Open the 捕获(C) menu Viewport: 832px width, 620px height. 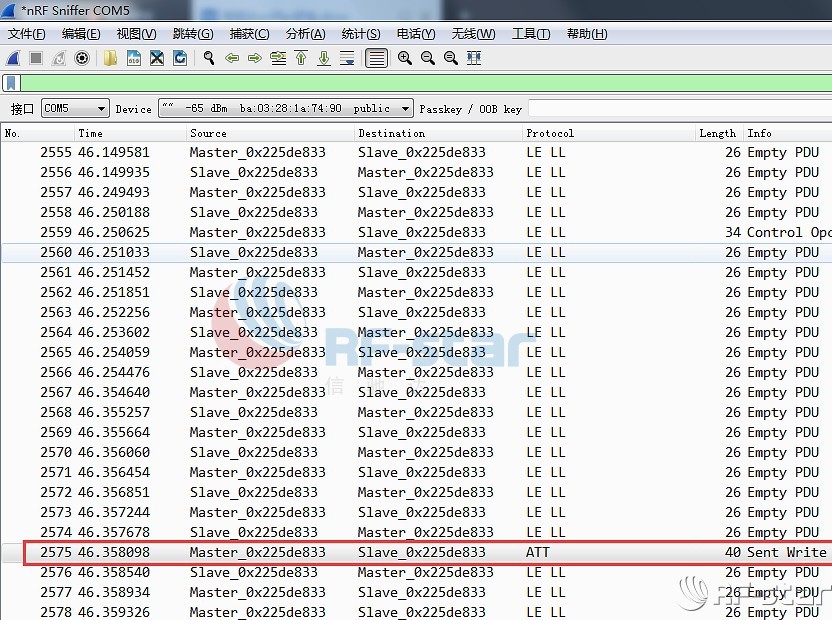coord(249,34)
